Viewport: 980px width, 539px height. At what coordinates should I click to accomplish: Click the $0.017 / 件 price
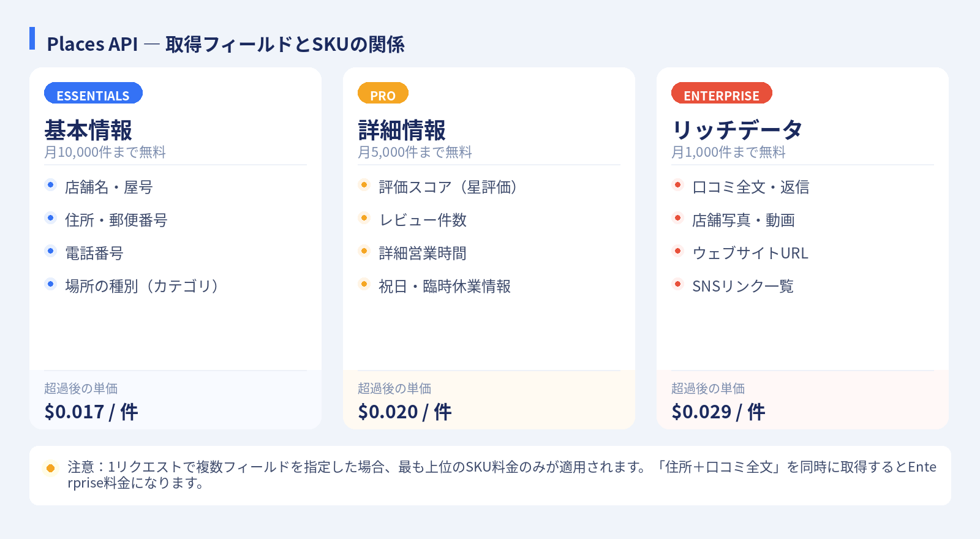(x=91, y=412)
